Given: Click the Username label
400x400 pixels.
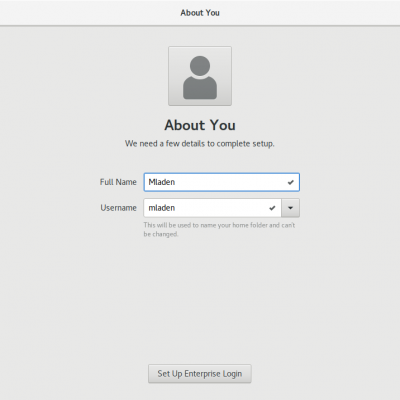Looking at the screenshot, I should click(x=119, y=208).
